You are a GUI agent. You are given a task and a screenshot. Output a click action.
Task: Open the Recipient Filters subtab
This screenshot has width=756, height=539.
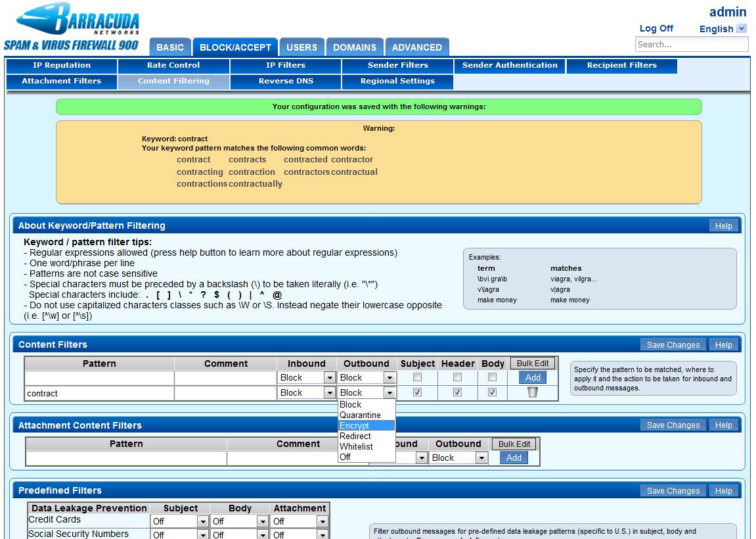coord(622,66)
